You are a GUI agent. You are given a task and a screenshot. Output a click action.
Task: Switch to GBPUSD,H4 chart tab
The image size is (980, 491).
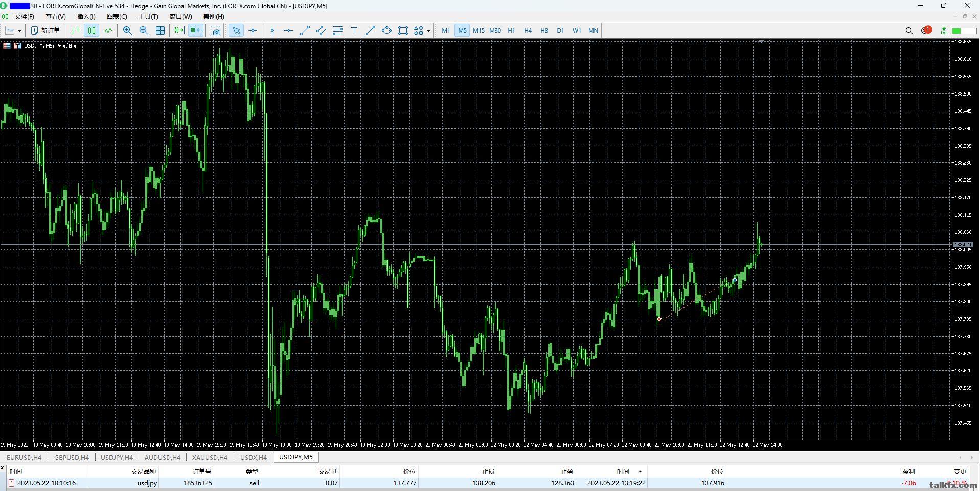[x=72, y=457]
